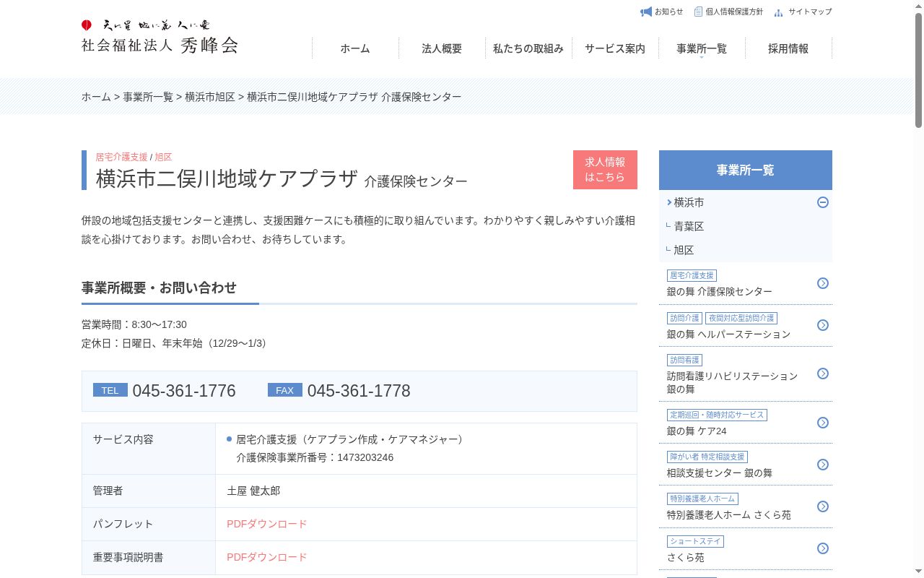Open 銀の舞 介護保険センター in the sidebar
The image size is (924, 578).
tap(720, 291)
